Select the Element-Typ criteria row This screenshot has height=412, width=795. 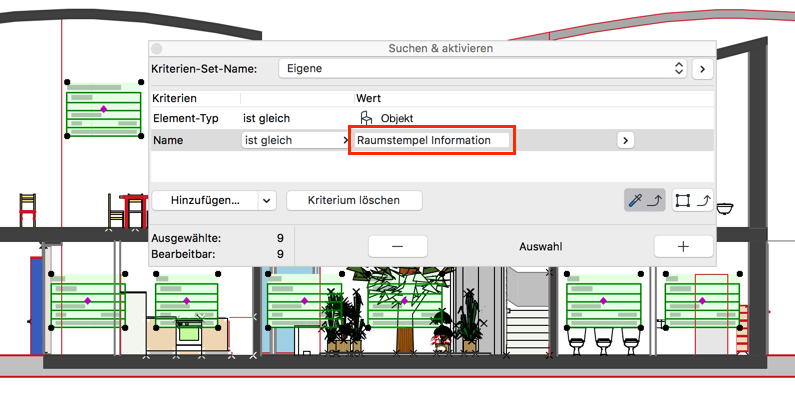coord(432,118)
